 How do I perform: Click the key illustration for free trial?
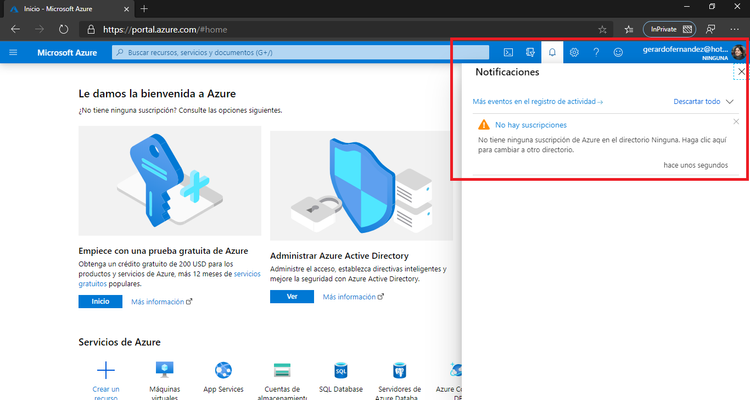coord(170,181)
